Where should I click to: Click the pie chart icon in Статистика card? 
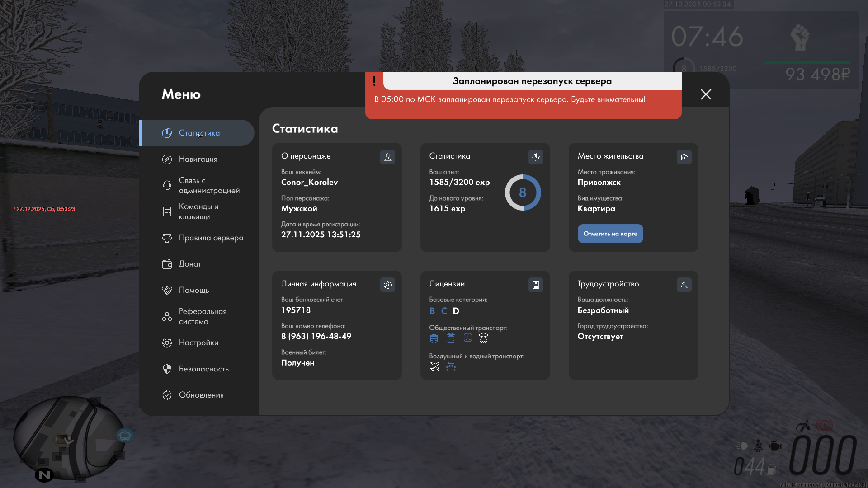[x=536, y=157]
